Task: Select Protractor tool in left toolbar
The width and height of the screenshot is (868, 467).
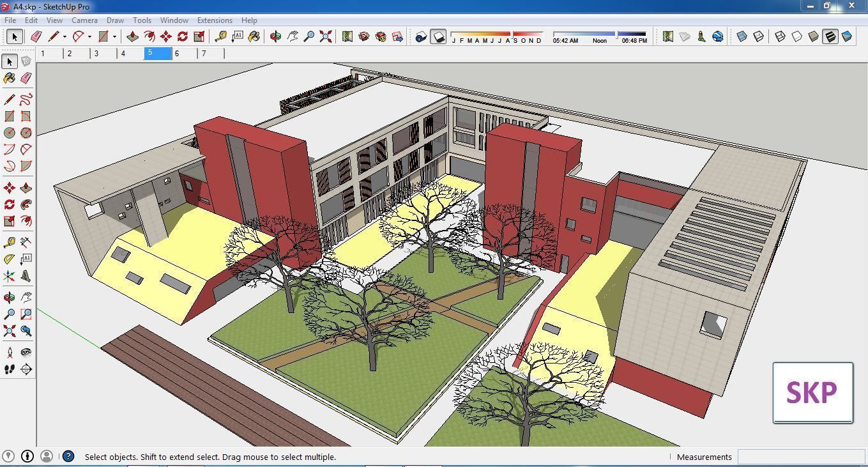Action: [x=9, y=259]
